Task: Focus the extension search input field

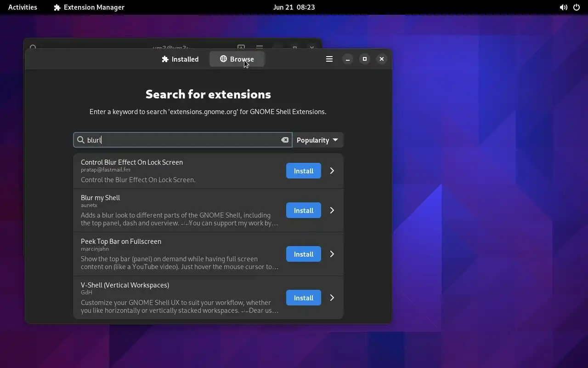Action: [182, 140]
